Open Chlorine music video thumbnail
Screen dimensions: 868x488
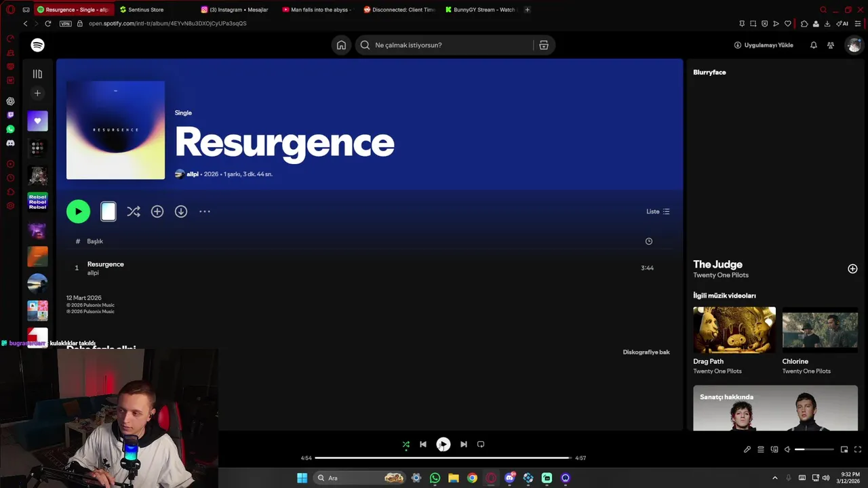click(x=820, y=330)
